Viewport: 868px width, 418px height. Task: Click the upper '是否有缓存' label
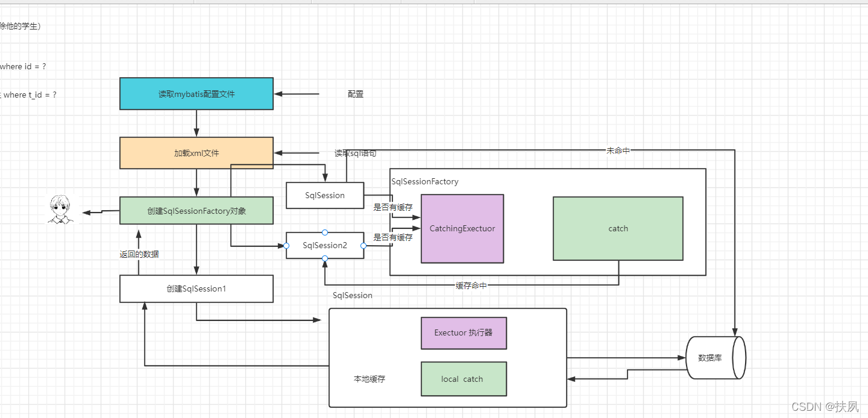click(393, 207)
